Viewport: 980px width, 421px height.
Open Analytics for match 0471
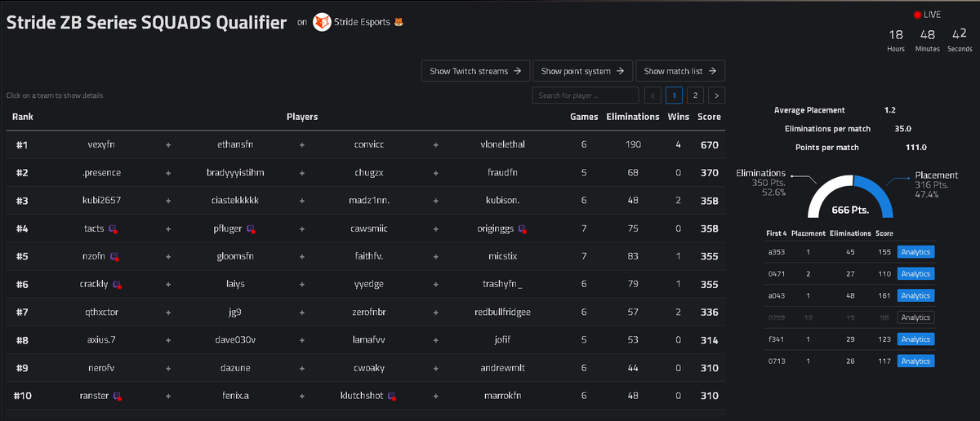915,274
